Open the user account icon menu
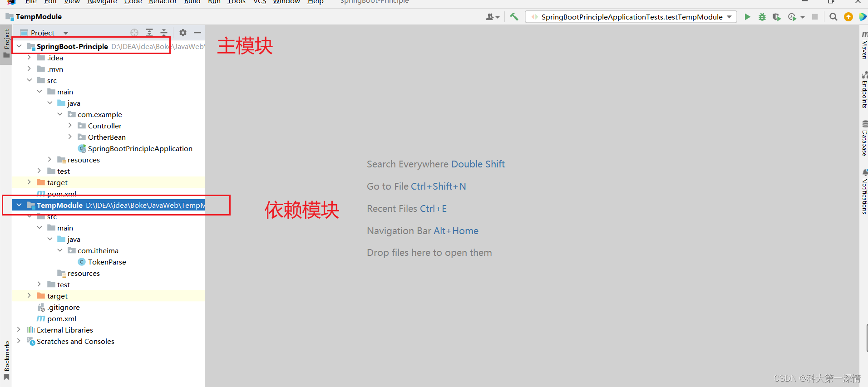The width and height of the screenshot is (868, 387). 492,17
